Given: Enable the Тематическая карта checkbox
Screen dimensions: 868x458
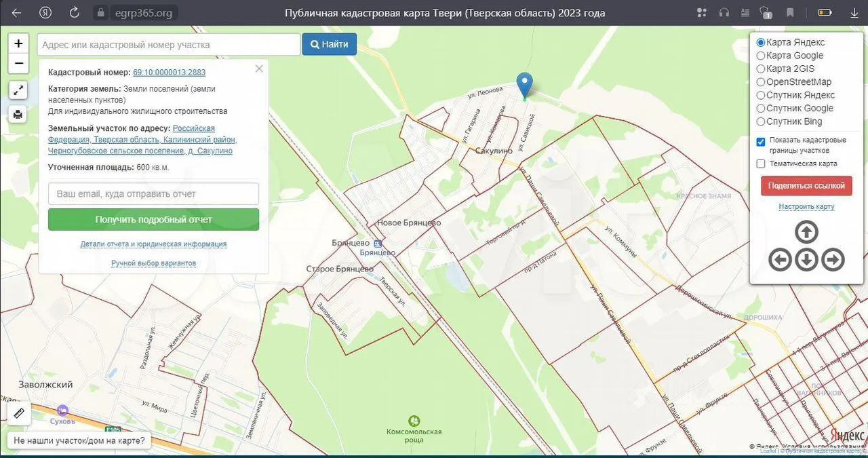Looking at the screenshot, I should (x=761, y=164).
